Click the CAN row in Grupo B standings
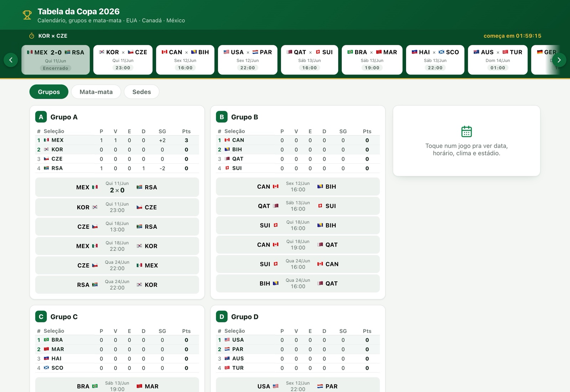Screen dimensions: 570x392 [x=298, y=140]
